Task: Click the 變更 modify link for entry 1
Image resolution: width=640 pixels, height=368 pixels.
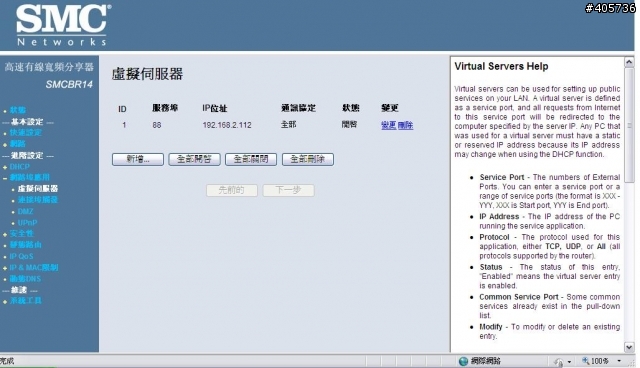Action: click(389, 126)
